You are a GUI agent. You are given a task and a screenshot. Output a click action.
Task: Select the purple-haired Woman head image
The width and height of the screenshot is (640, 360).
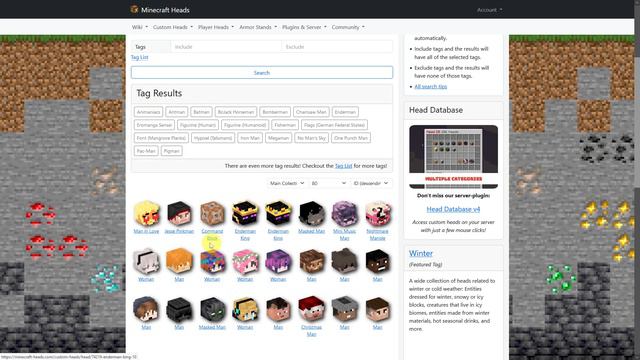pyautogui.click(x=278, y=261)
